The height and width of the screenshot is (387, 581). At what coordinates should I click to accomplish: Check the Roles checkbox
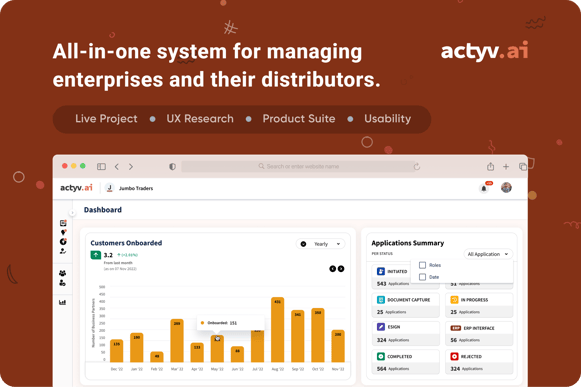(422, 265)
